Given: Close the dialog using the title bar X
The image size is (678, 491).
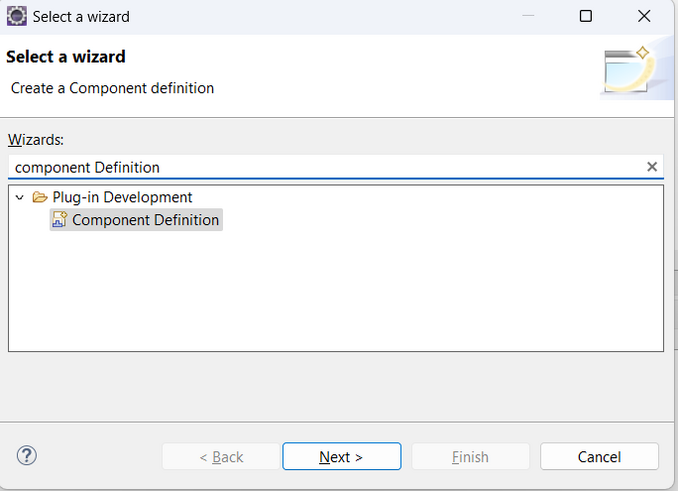Looking at the screenshot, I should point(642,16).
